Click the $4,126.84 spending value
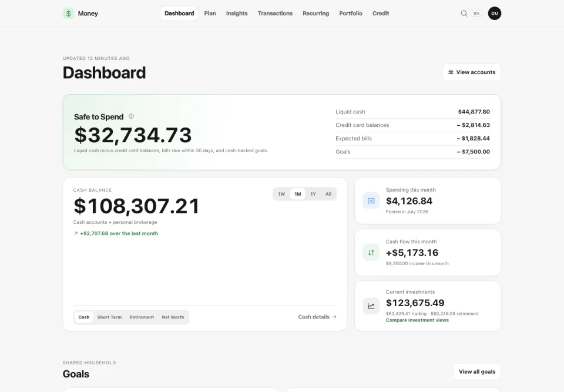Screen dimensions: 564x392 [409, 201]
